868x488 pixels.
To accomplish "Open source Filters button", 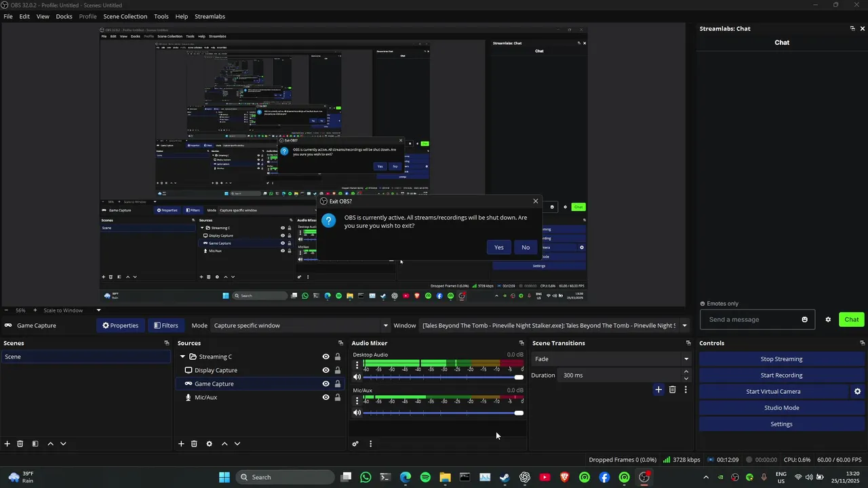I will (x=166, y=325).
